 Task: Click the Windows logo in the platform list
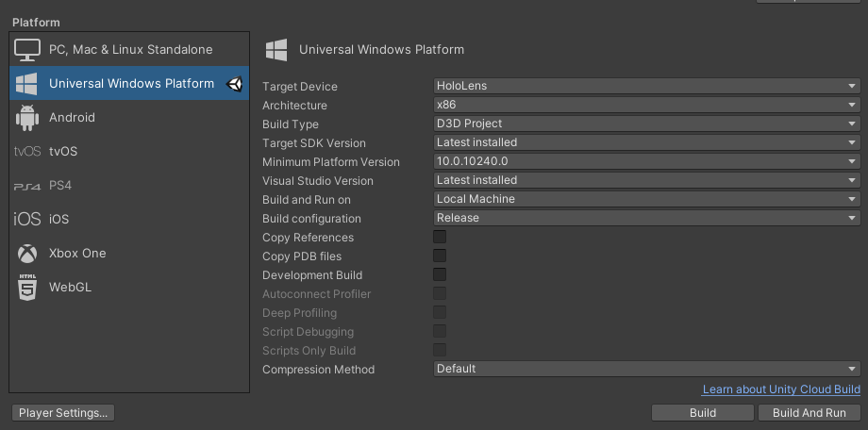pyautogui.click(x=26, y=84)
